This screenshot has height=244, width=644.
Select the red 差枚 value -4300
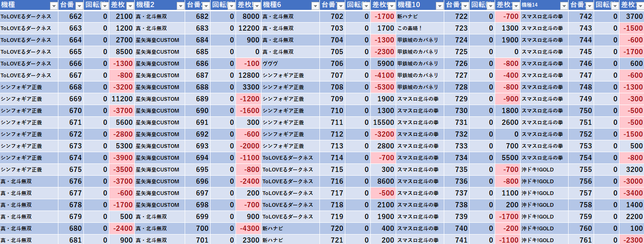coord(248,228)
